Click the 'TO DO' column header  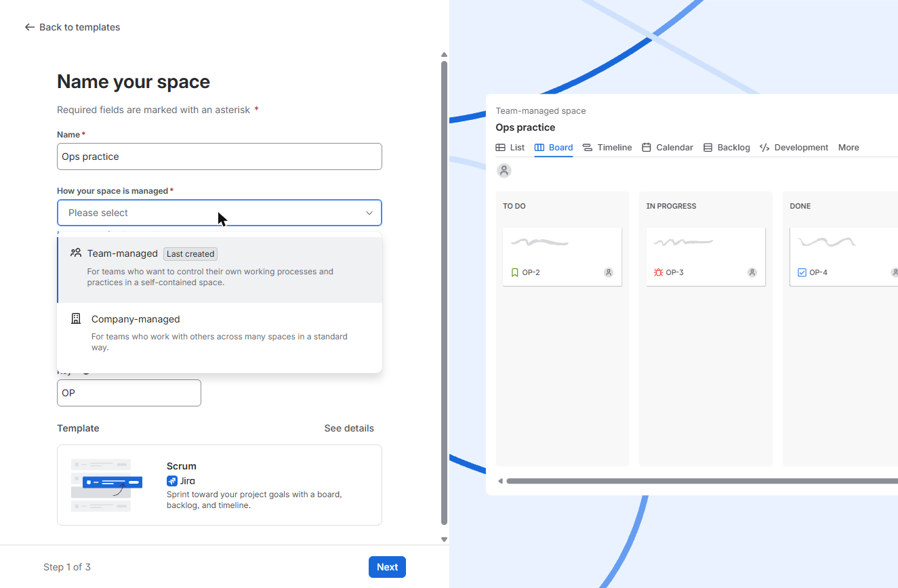pos(514,206)
